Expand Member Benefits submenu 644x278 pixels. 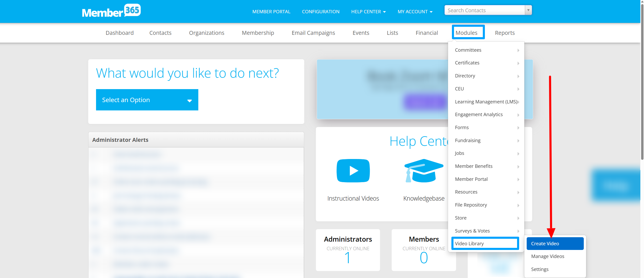point(486,166)
